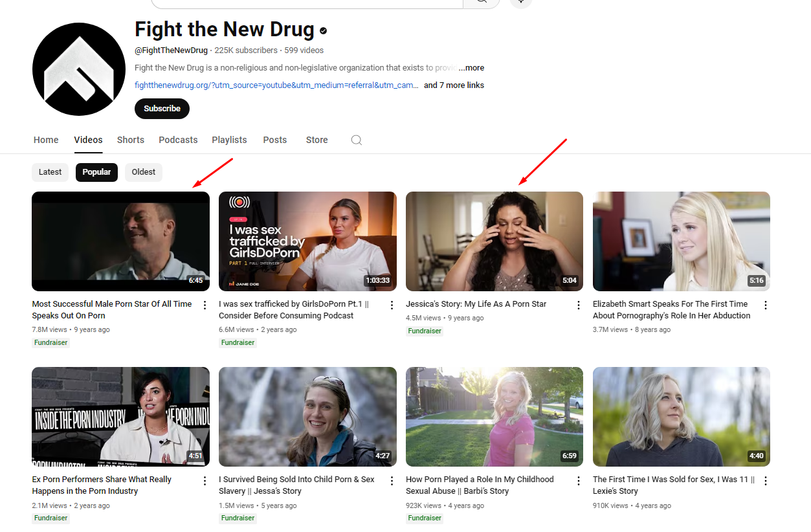Viewport: 811px width, 532px height.
Task: Play the thumbnail with 5:16 duration
Action: 682,241
